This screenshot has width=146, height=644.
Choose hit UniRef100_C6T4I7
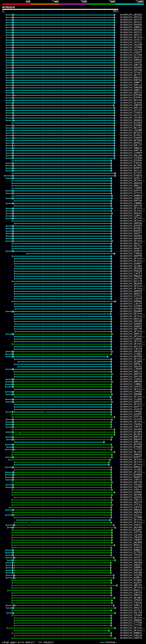pyautogui.click(x=131, y=40)
